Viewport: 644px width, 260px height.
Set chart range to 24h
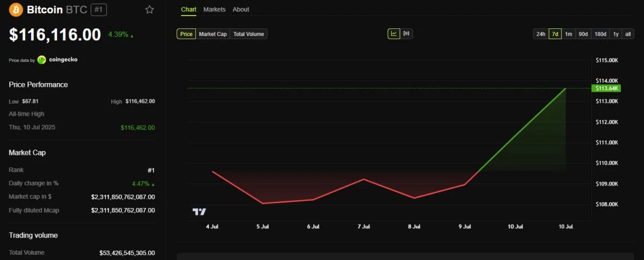[x=540, y=34]
